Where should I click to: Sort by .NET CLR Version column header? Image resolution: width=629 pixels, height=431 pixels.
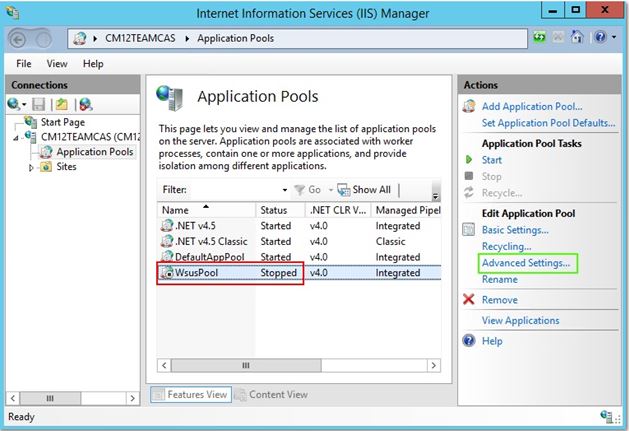coord(338,210)
